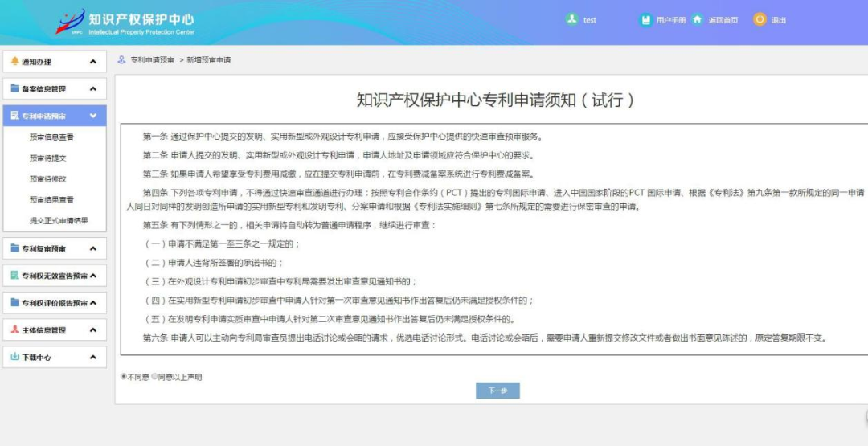
Task: Expand the 专利复审预审 section chevron
Action: point(93,248)
